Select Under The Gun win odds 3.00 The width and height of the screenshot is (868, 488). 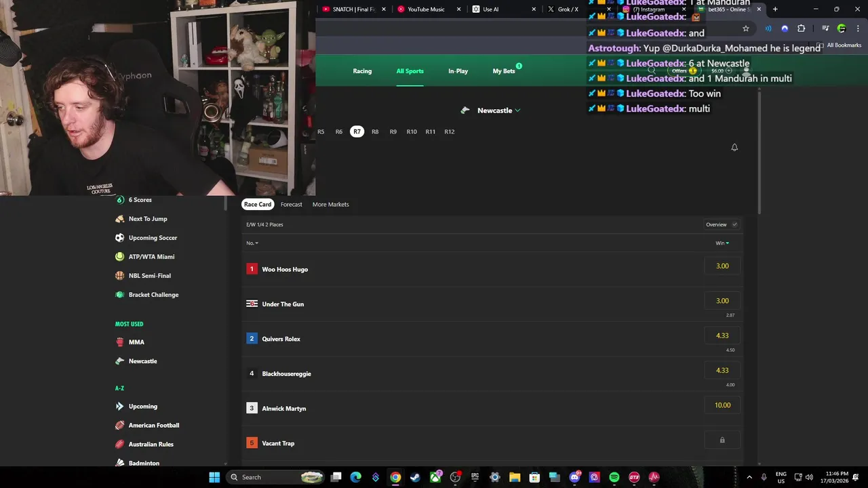point(722,301)
